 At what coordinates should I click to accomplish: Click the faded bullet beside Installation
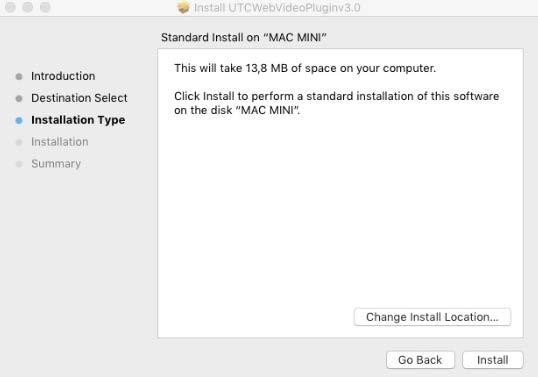(19, 142)
